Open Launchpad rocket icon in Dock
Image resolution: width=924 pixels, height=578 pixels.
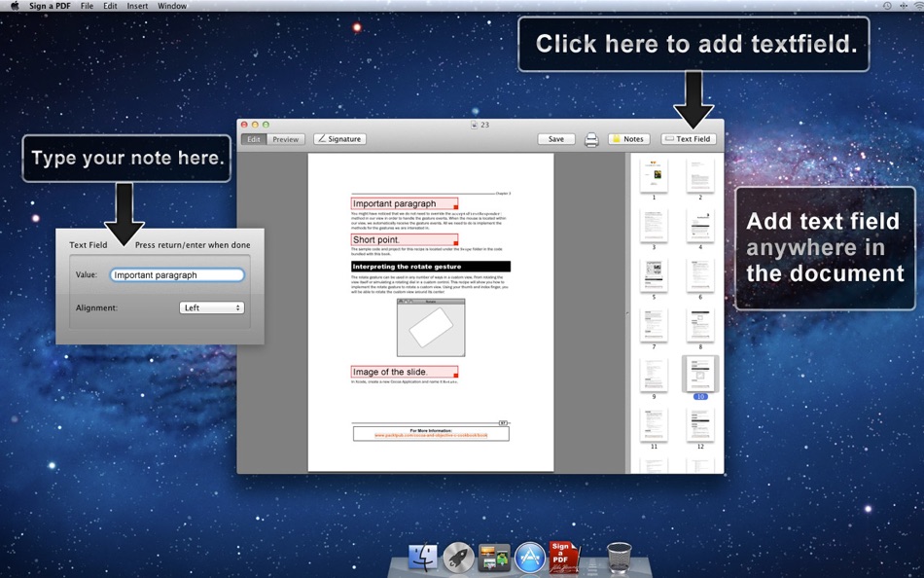458,558
